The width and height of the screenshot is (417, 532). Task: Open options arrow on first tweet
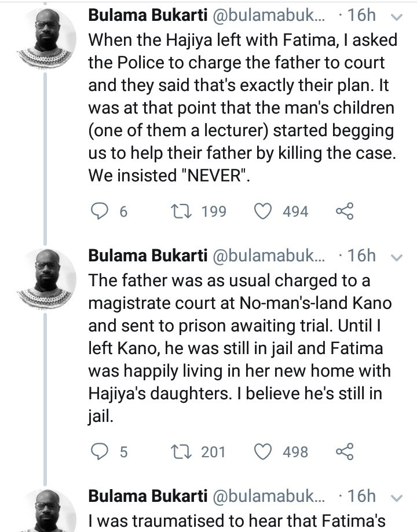(x=397, y=17)
